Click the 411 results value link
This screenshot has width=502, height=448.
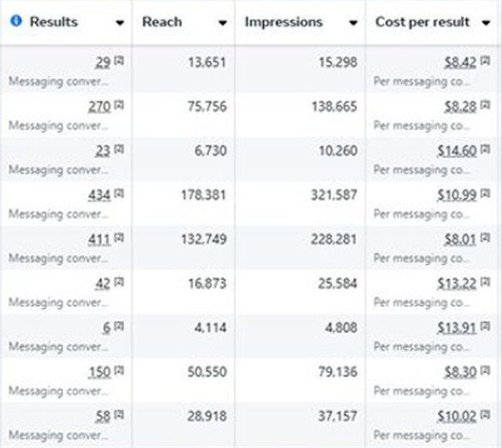pos(98,239)
